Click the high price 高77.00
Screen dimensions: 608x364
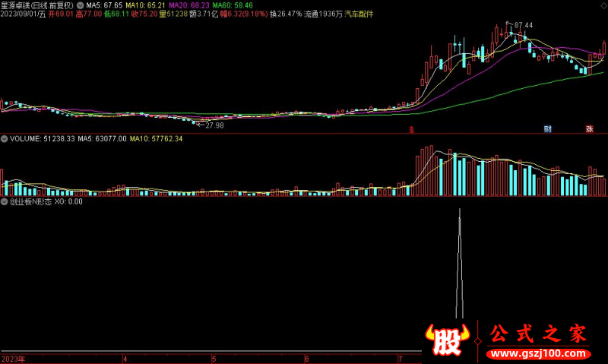[x=89, y=14]
